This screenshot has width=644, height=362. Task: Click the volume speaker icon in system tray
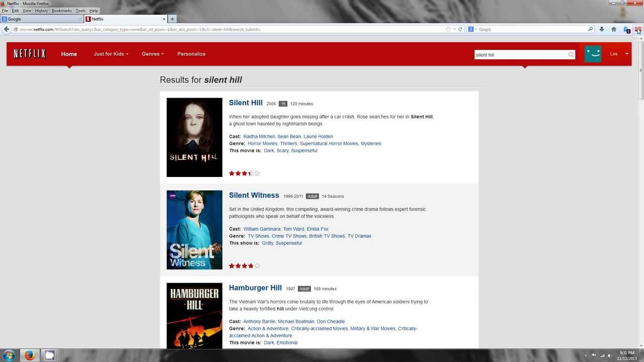pos(609,355)
